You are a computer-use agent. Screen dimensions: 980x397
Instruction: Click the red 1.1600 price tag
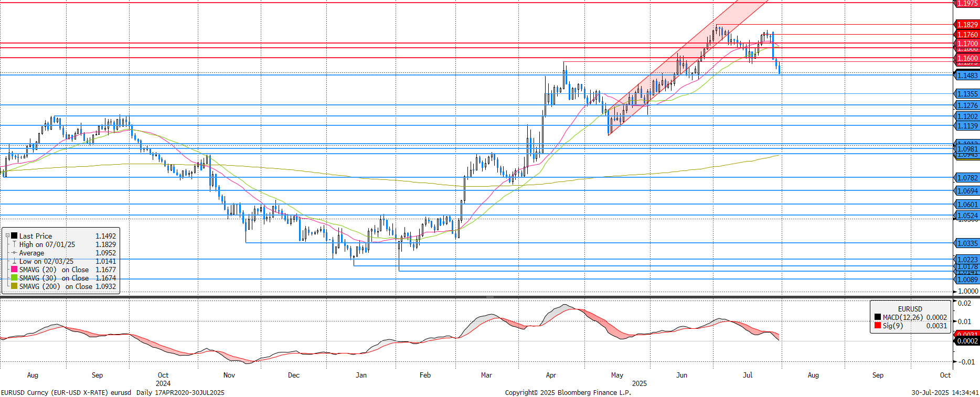coord(966,58)
